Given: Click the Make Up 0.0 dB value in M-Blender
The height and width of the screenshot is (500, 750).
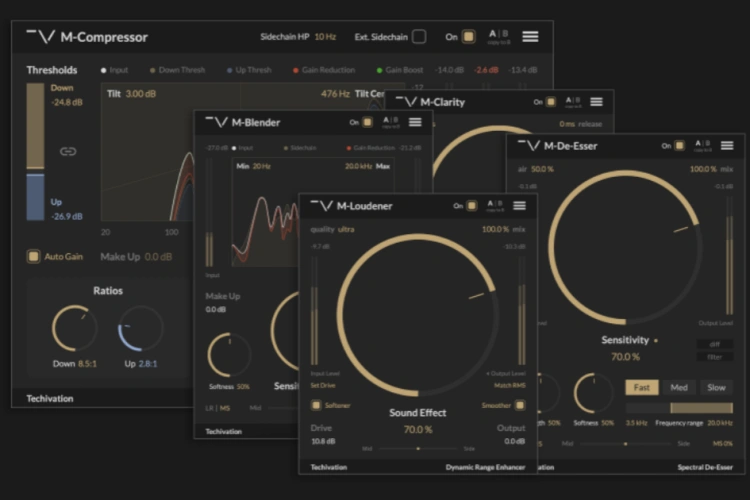Looking at the screenshot, I should tap(215, 310).
